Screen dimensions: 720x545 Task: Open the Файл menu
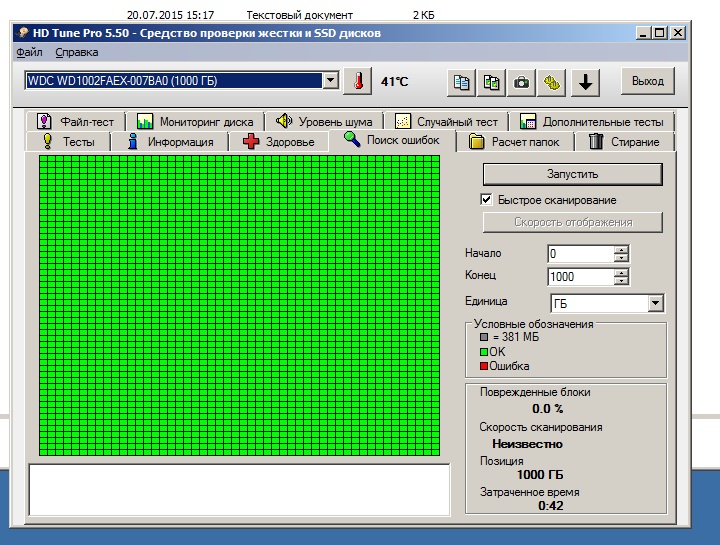(x=29, y=52)
